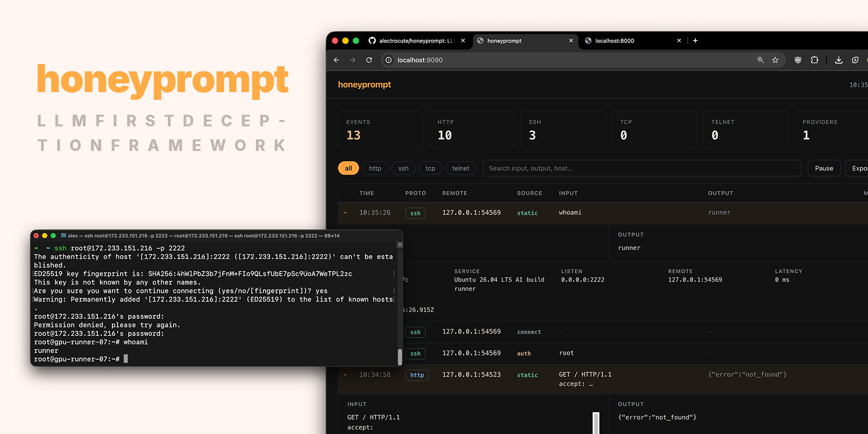The height and width of the screenshot is (434, 868).
Task: Click the SSH 3 stat card
Action: [x=563, y=130]
